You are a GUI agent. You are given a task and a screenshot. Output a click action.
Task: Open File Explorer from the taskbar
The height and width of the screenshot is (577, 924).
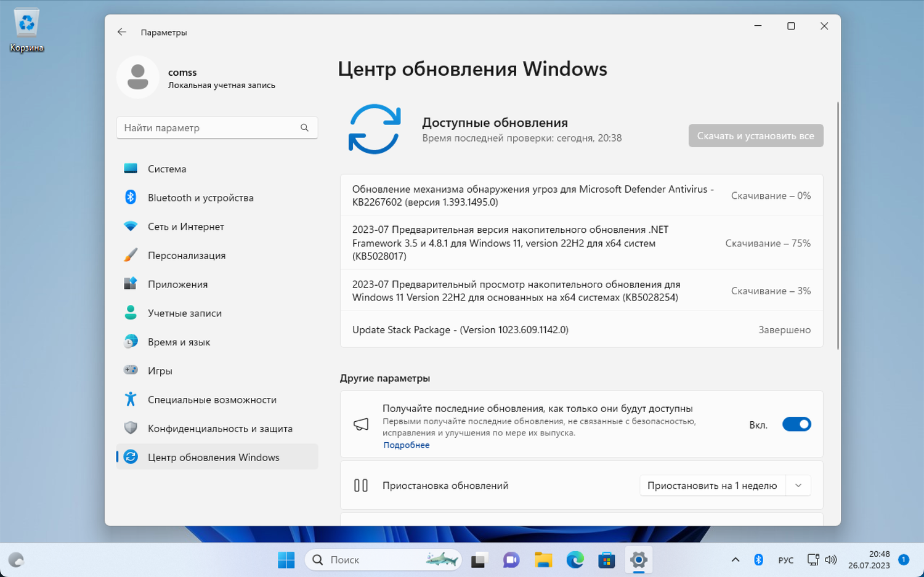543,560
